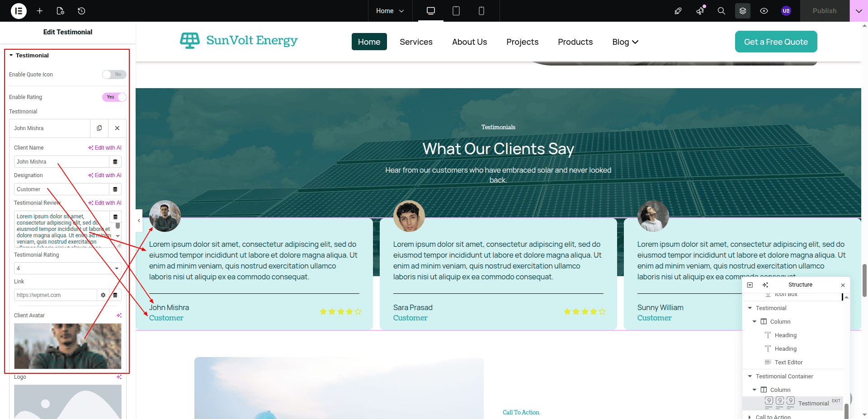Click Edit with AI for Client Name
The image size is (868, 419).
(x=105, y=148)
